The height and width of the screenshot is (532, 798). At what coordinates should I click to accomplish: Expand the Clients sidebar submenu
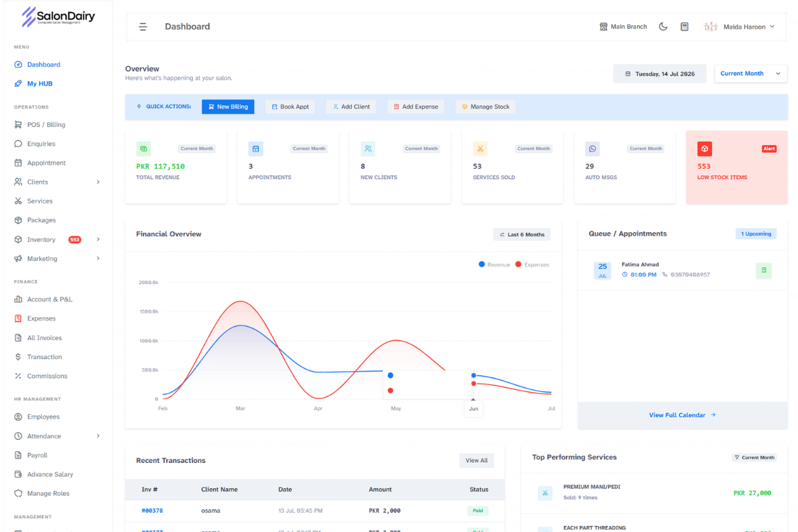pos(98,182)
